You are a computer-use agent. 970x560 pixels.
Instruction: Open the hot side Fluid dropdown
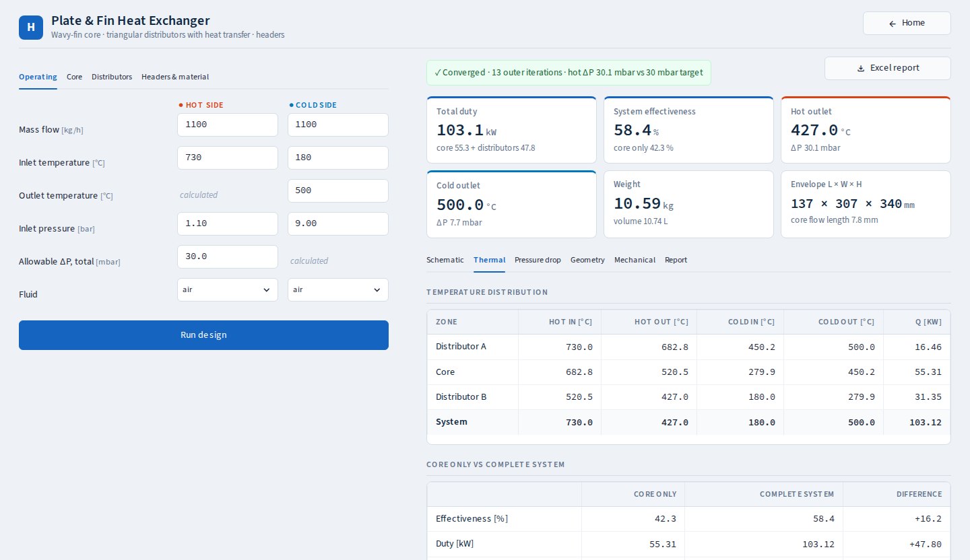tap(228, 289)
